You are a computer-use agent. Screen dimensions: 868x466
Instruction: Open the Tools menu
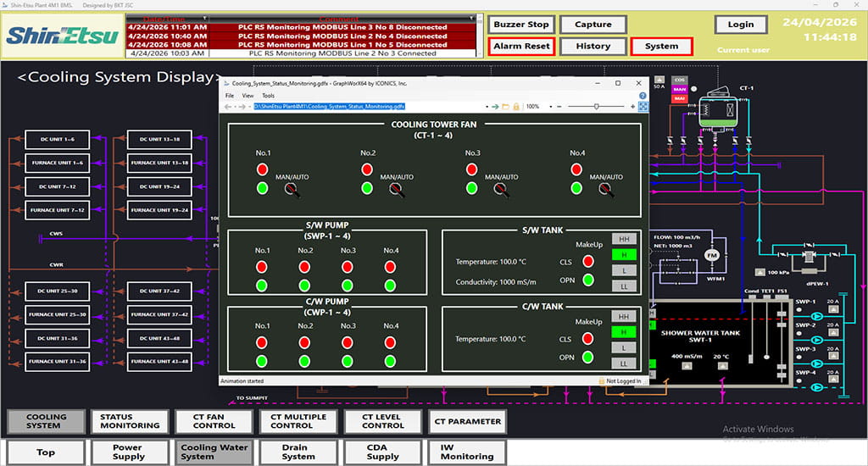(x=268, y=96)
